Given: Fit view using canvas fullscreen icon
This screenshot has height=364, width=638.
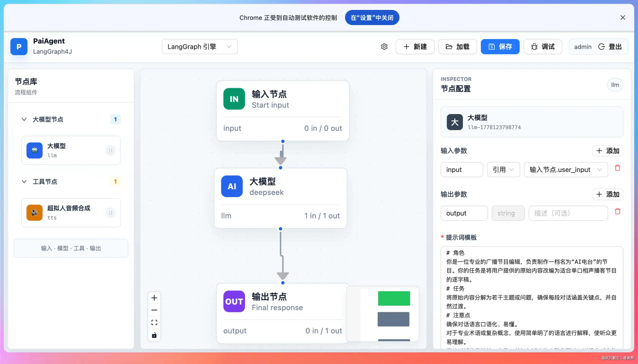Looking at the screenshot, I should (154, 323).
